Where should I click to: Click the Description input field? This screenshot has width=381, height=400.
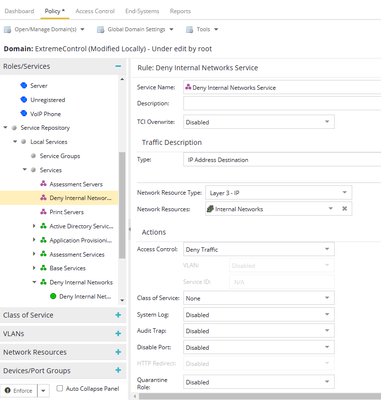click(x=282, y=103)
